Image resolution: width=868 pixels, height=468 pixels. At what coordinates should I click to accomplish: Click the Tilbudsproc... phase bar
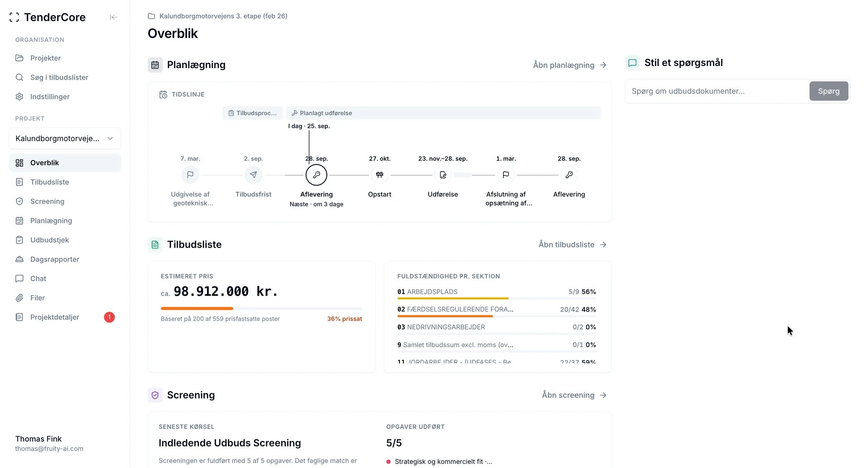(252, 113)
